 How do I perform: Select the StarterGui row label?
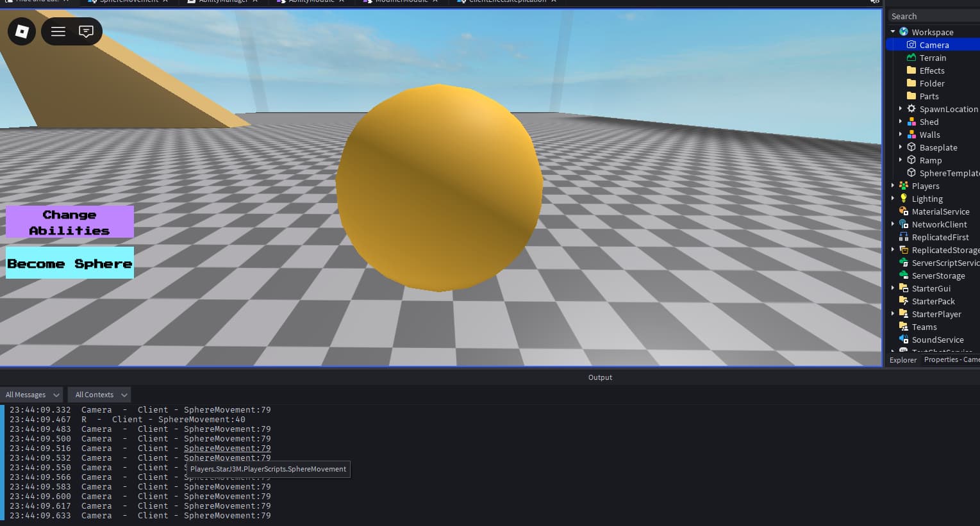[931, 288]
